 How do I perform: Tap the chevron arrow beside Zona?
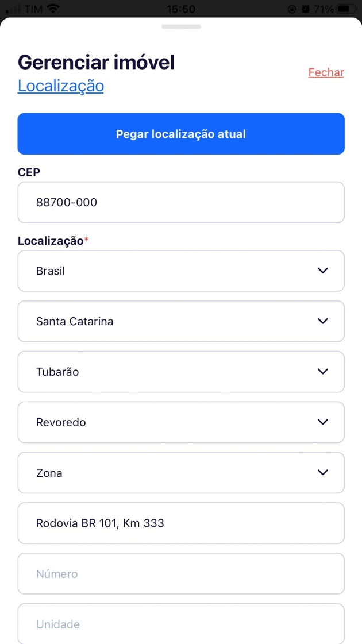click(323, 473)
